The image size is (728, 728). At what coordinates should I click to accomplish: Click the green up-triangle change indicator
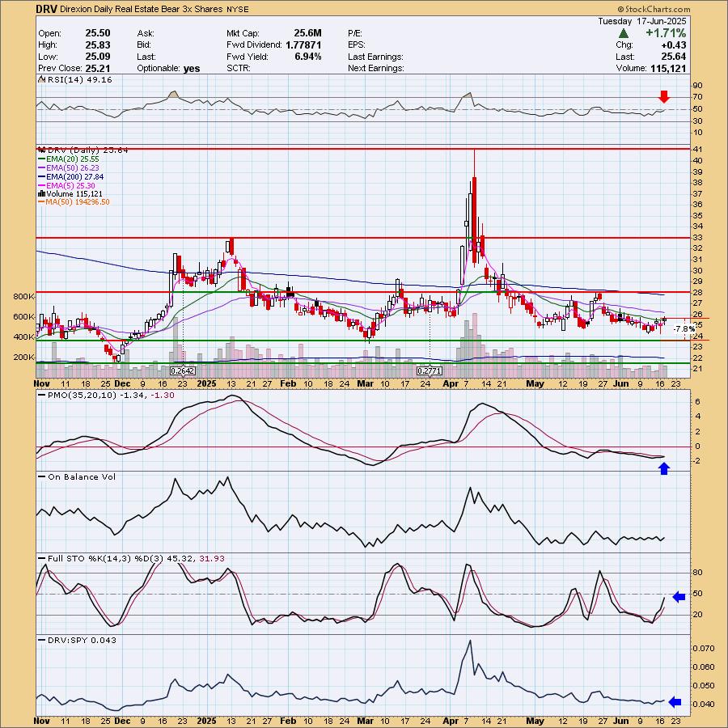pos(624,33)
